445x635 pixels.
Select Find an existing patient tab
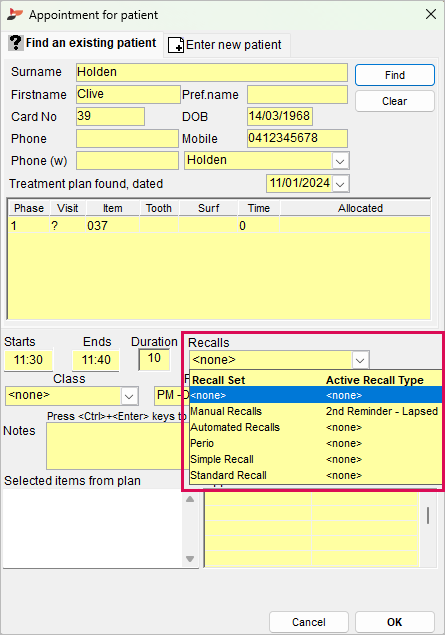click(x=83, y=43)
